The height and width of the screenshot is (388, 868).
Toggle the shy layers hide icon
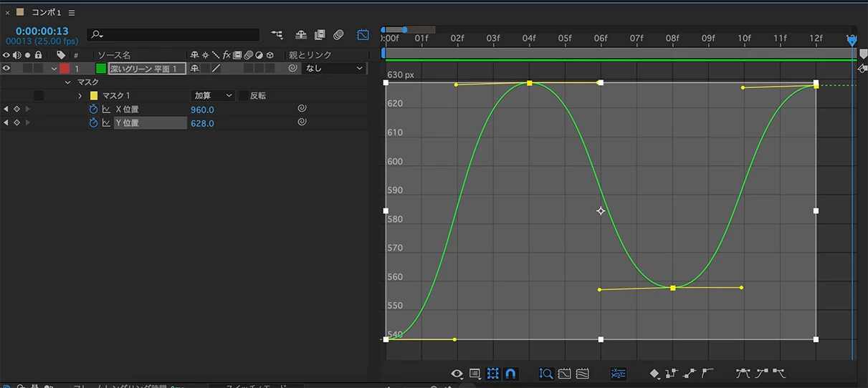tap(301, 34)
